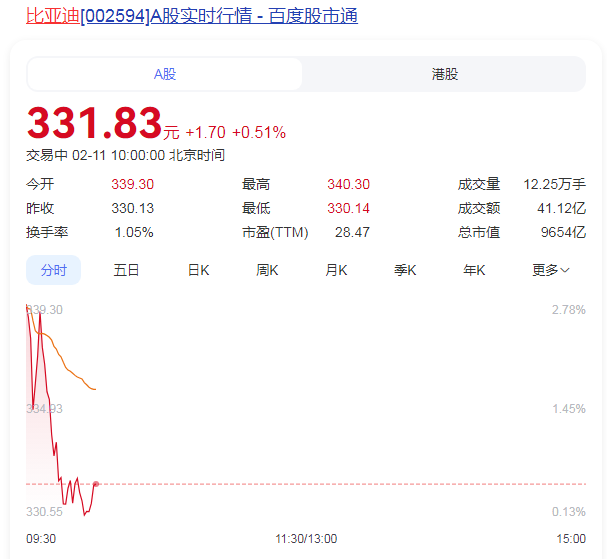Switch to the A股 tab
Image resolution: width=607 pixels, height=559 pixels.
[165, 74]
